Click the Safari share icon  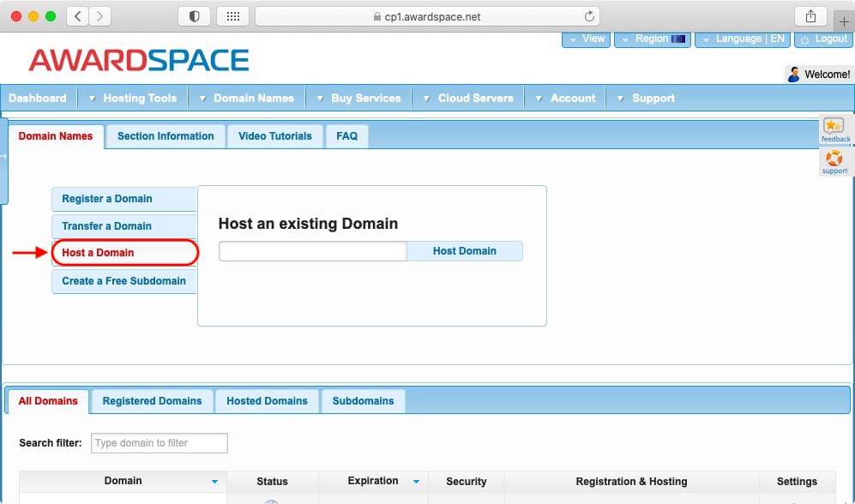click(x=810, y=15)
